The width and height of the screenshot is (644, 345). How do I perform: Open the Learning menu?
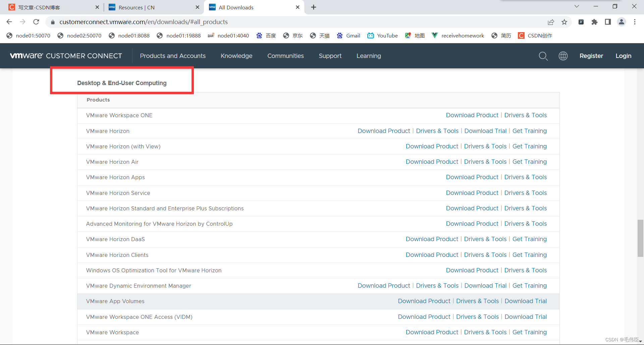[x=369, y=56]
